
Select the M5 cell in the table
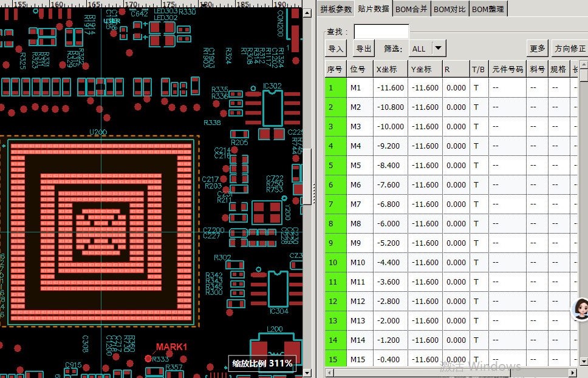(360, 165)
